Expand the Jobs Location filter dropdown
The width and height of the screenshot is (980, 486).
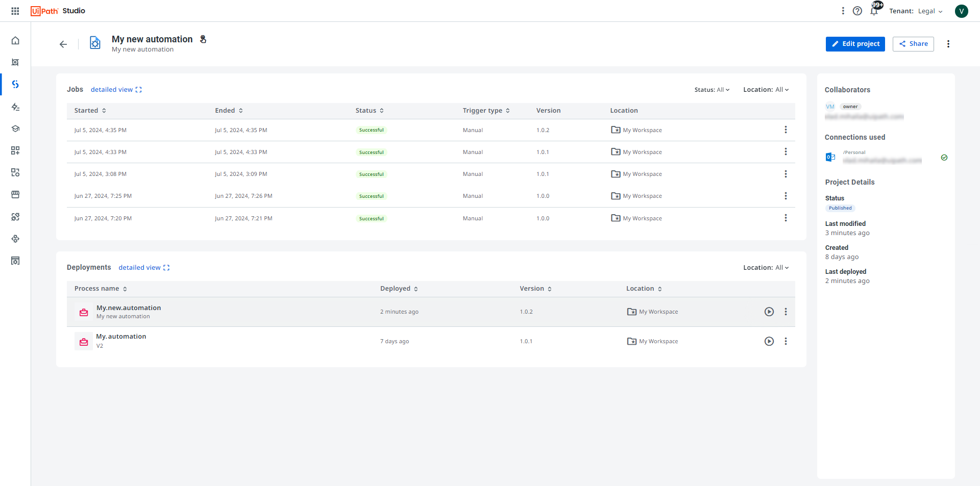point(766,90)
